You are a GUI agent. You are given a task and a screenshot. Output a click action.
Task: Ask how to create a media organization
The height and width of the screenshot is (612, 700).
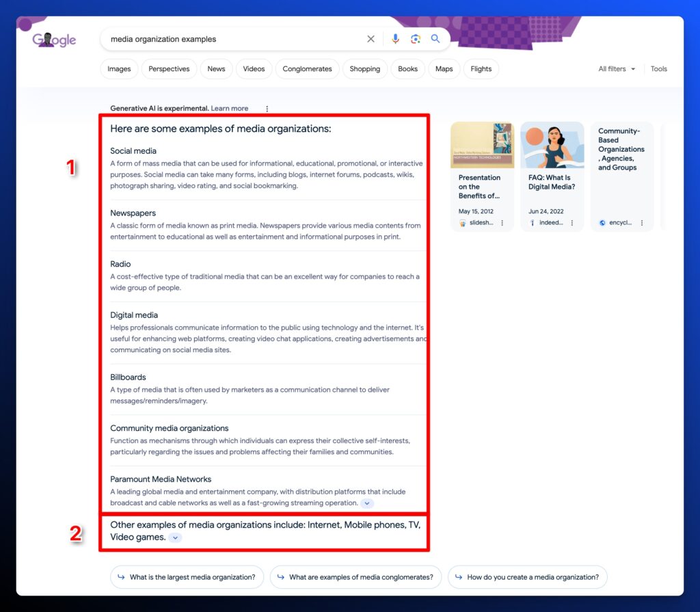[527, 577]
